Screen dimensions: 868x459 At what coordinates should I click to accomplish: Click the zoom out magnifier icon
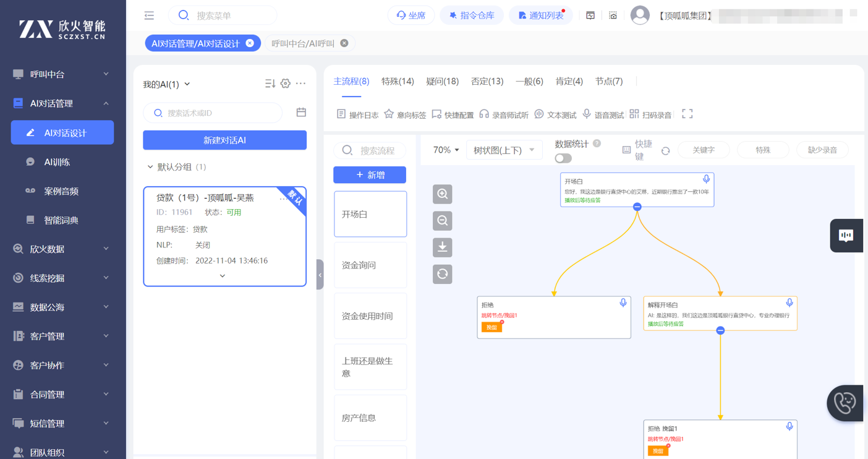pos(442,221)
